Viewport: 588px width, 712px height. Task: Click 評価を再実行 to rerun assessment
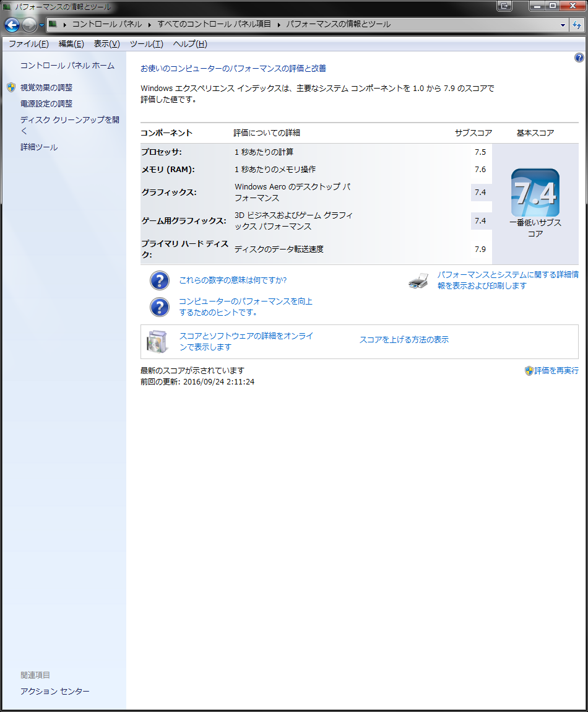tap(556, 370)
